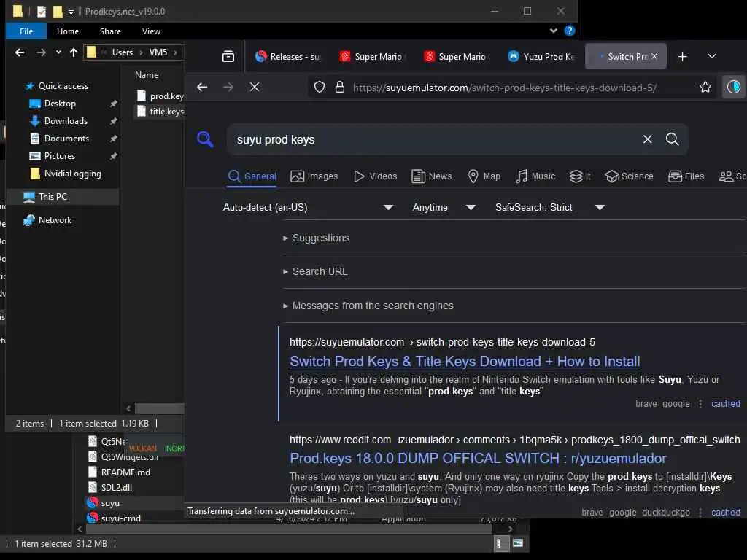Select the Images search category
This screenshot has height=560, width=747.
(314, 176)
